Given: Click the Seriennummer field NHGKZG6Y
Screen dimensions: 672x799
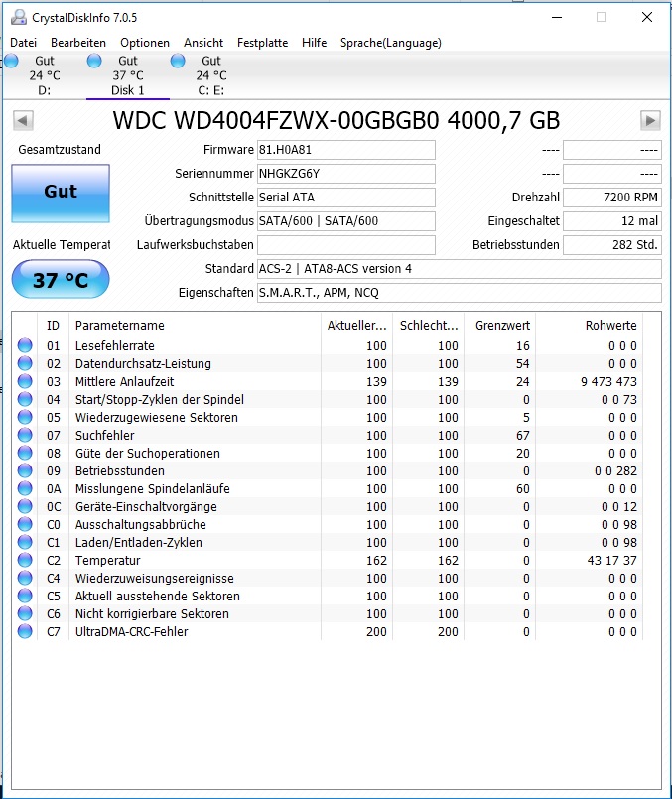Looking at the screenshot, I should (x=346, y=174).
